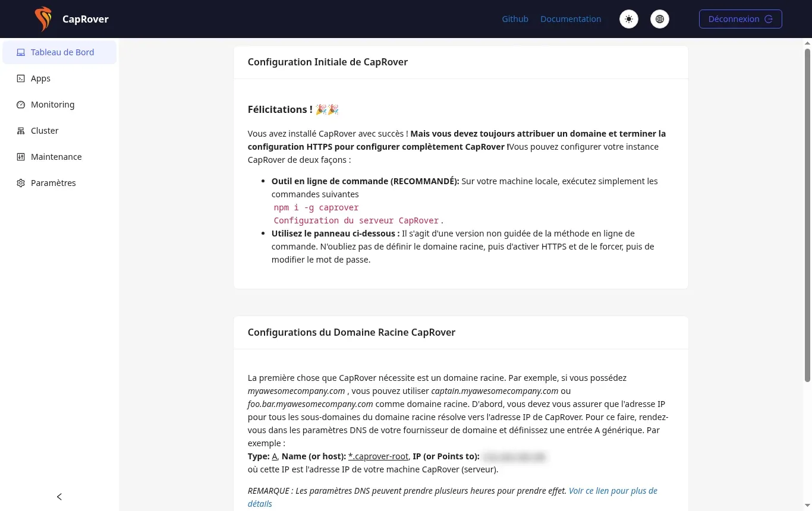
Task: Click the 'Configuration Initiale de CapRover' heading
Action: [x=328, y=62]
